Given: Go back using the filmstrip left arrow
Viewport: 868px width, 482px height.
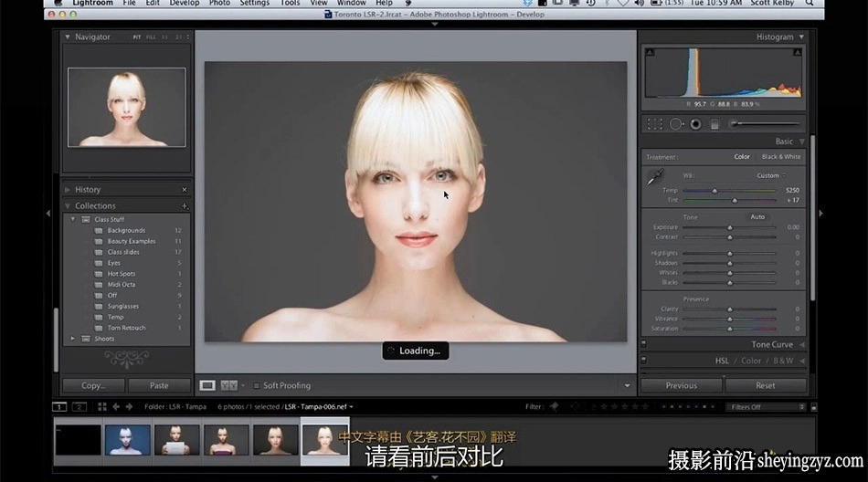Looking at the screenshot, I should tap(116, 407).
